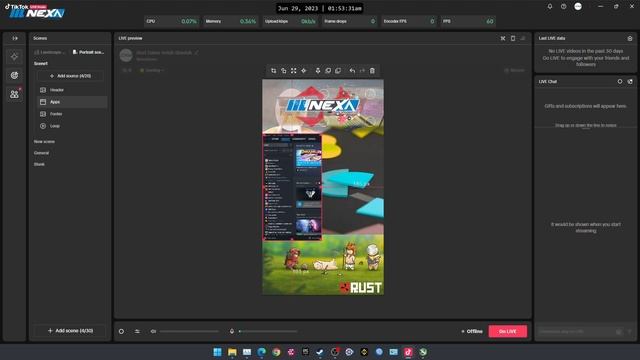
Task: Click the fit-to-screen icon in the preview toolbar
Action: coord(293,71)
